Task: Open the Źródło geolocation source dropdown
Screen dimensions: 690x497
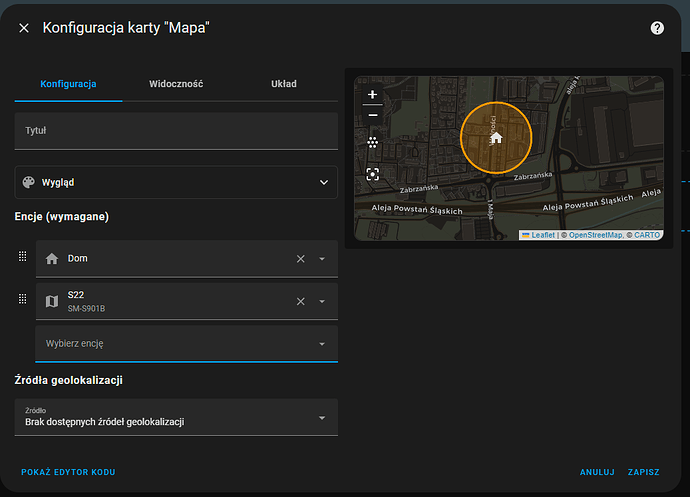Action: (176, 417)
